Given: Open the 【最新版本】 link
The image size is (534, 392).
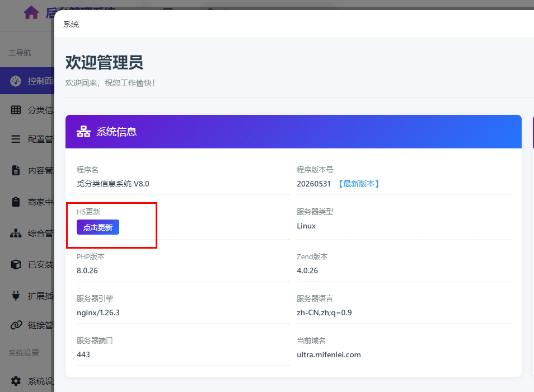Looking at the screenshot, I should pyautogui.click(x=359, y=184).
